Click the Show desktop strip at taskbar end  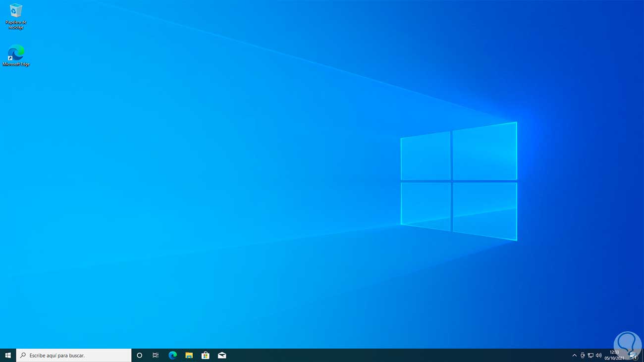pyautogui.click(x=643, y=355)
